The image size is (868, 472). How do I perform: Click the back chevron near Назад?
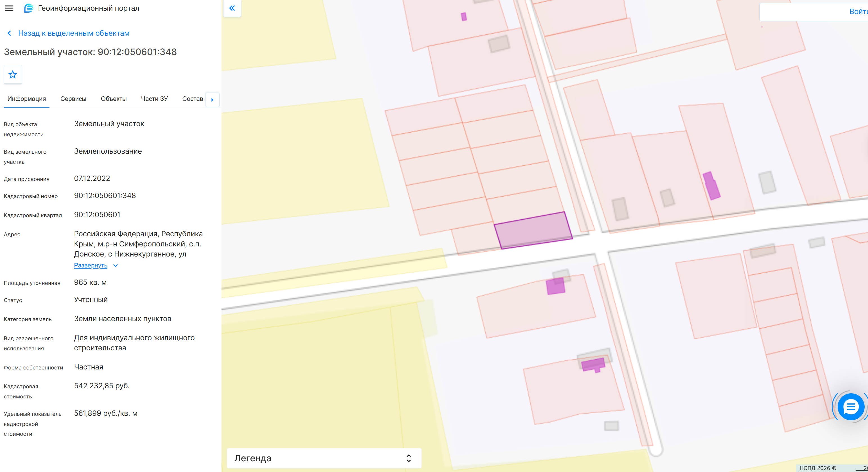tap(10, 33)
